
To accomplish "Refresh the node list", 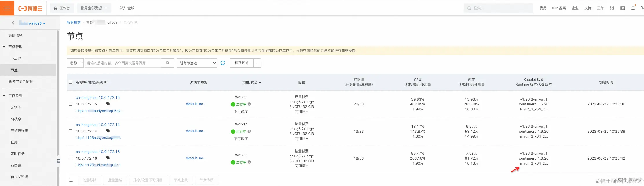I will pyautogui.click(x=223, y=63).
